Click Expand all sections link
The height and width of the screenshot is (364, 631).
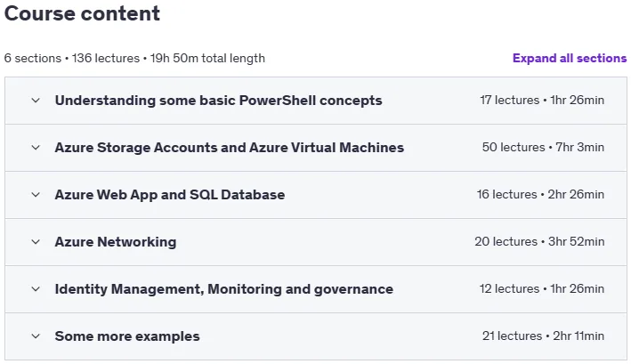point(570,59)
